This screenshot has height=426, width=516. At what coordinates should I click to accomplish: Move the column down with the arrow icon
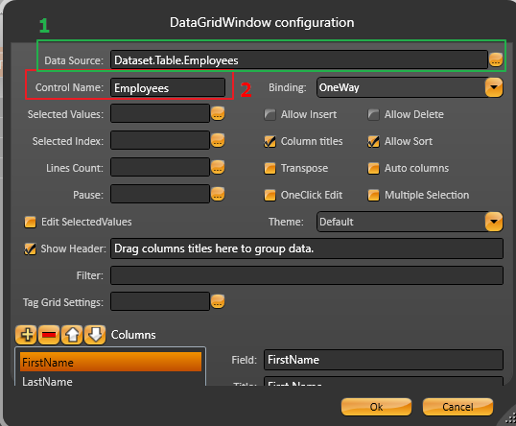coord(95,335)
